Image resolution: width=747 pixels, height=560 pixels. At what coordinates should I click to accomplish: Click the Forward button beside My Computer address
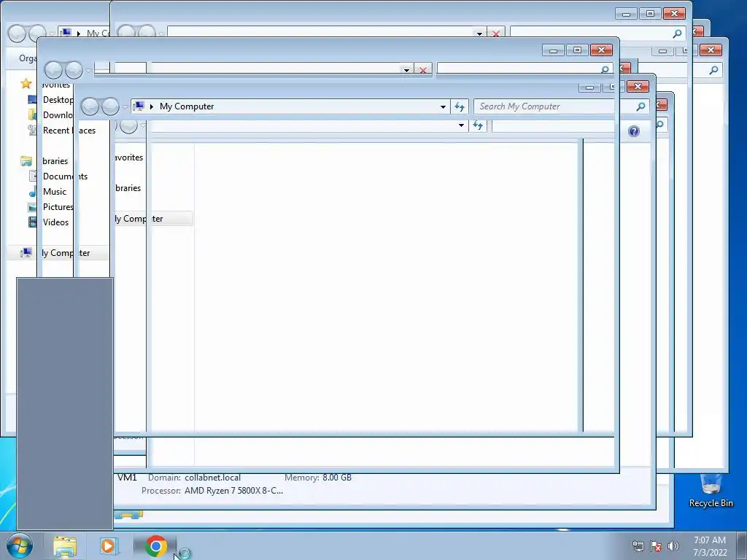coord(110,106)
